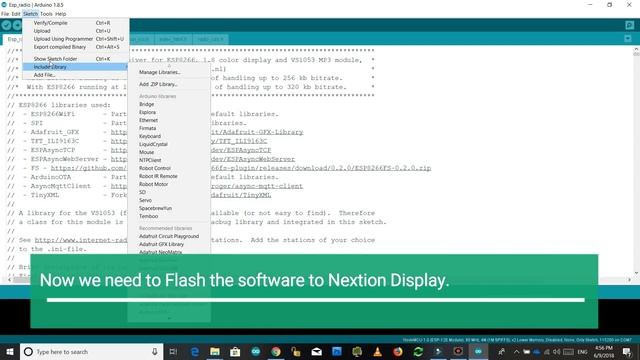This screenshot has width=640, height=360.
Task: Expand the Include Library submenu
Action: 76,67
